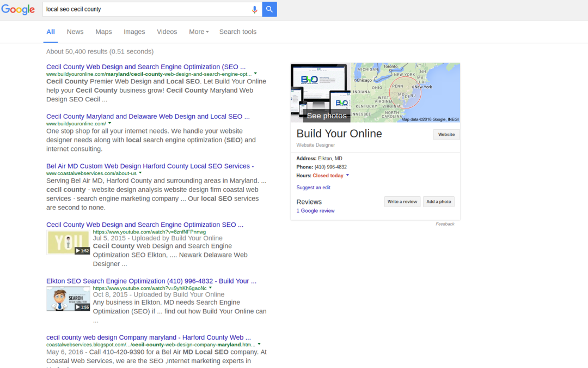This screenshot has width=588, height=368.
Task: Select the Maps tab
Action: coord(103,32)
